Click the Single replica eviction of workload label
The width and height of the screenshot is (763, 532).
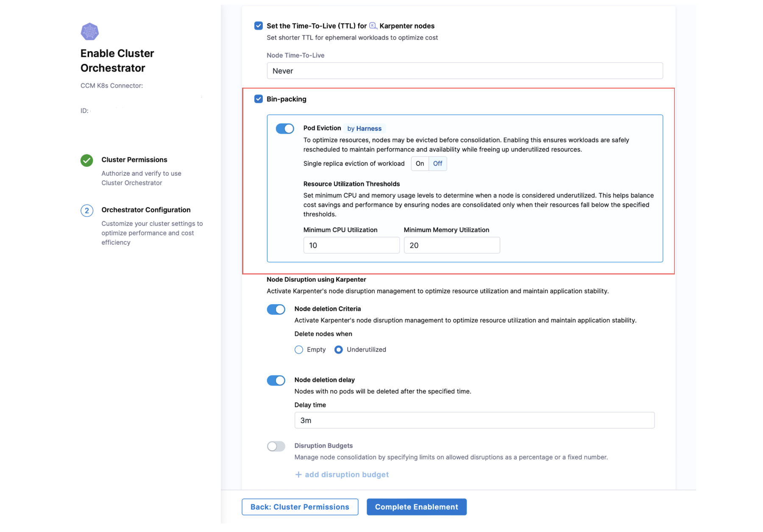click(x=354, y=163)
